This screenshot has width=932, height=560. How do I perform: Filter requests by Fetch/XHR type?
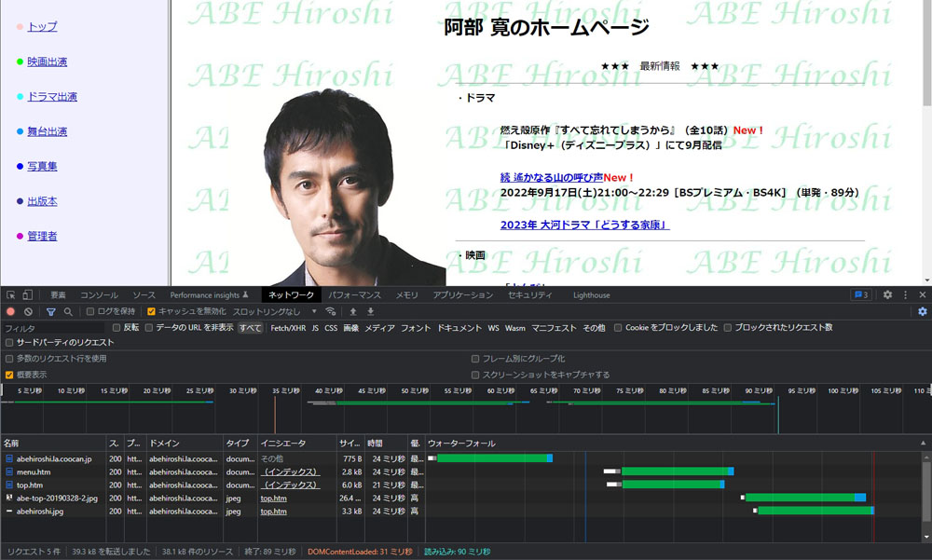tap(288, 328)
